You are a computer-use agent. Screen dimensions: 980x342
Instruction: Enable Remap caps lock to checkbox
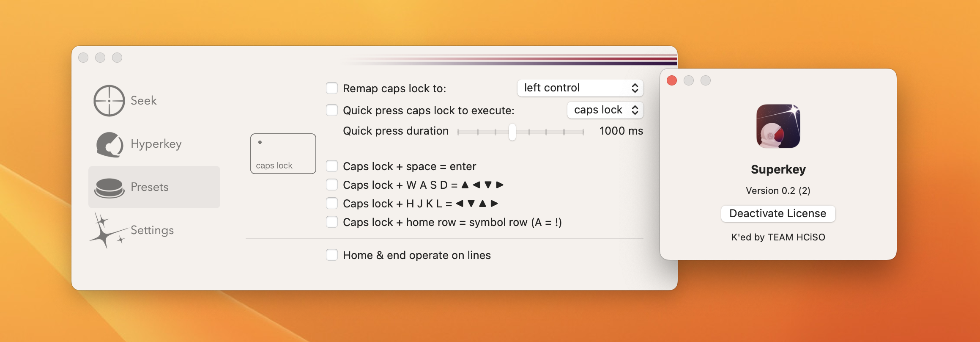332,88
